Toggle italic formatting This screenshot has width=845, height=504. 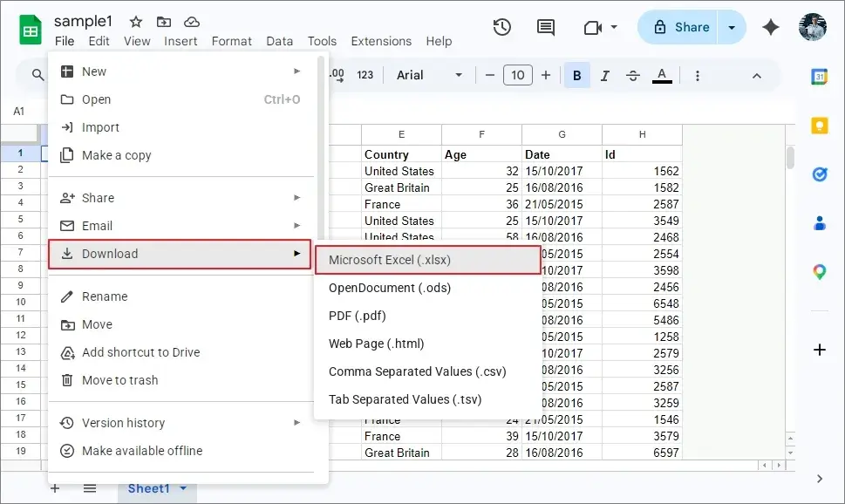coord(604,76)
